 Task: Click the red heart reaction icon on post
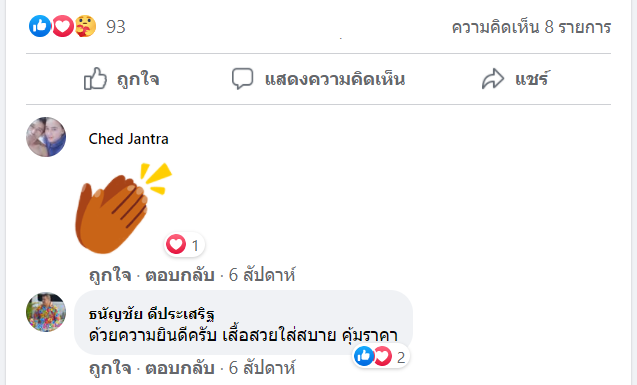click(63, 26)
